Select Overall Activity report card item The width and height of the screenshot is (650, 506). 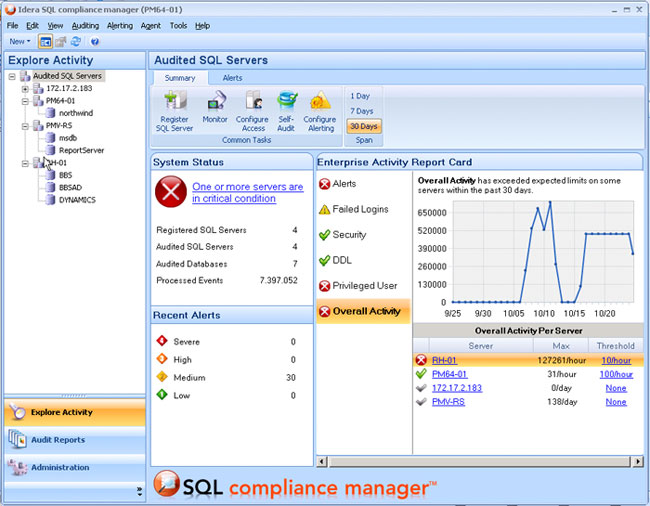pyautogui.click(x=363, y=311)
